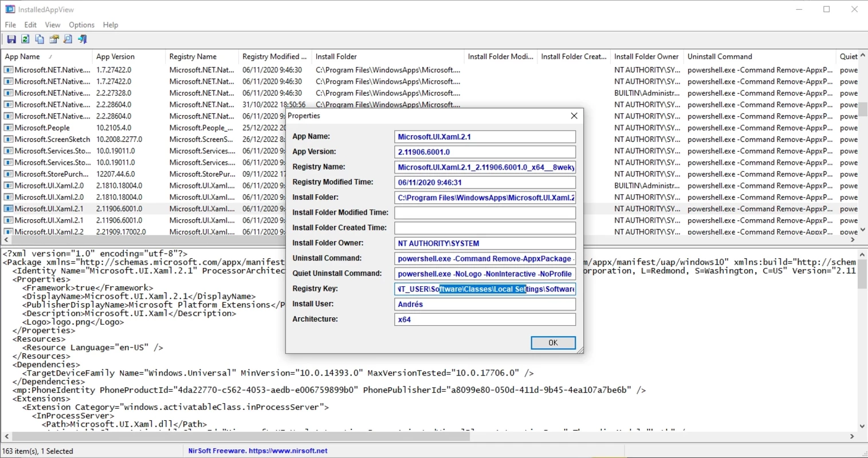Image resolution: width=868 pixels, height=458 pixels.
Task: Sort by the Install Folder column header
Action: pyautogui.click(x=387, y=57)
